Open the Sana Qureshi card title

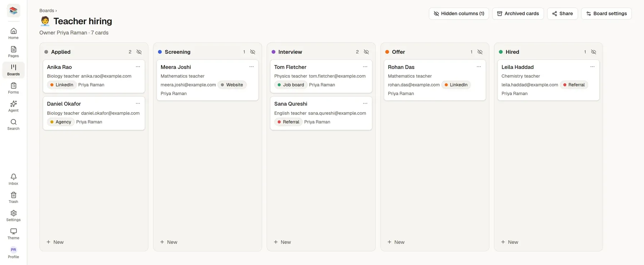pos(291,104)
